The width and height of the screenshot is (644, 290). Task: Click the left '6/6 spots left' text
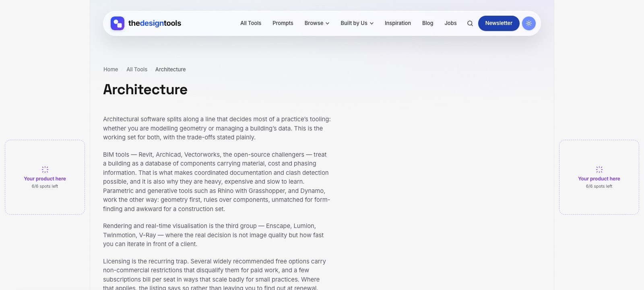tap(45, 186)
